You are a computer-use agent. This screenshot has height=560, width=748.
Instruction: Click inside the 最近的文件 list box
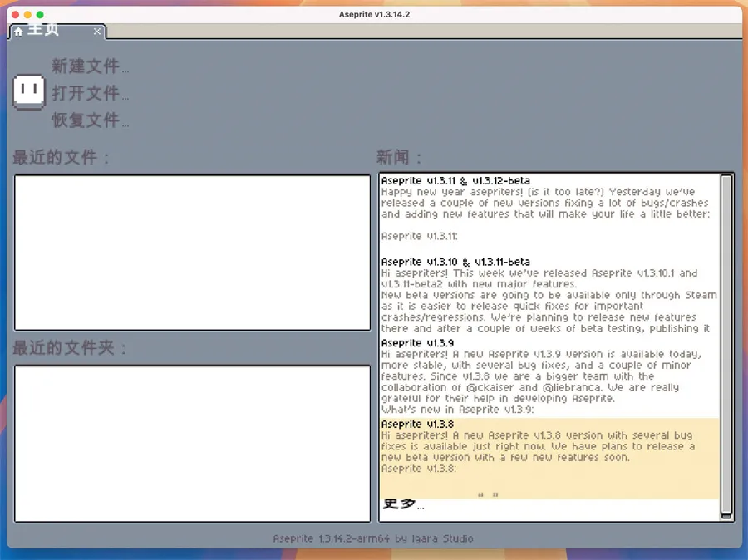pos(192,253)
